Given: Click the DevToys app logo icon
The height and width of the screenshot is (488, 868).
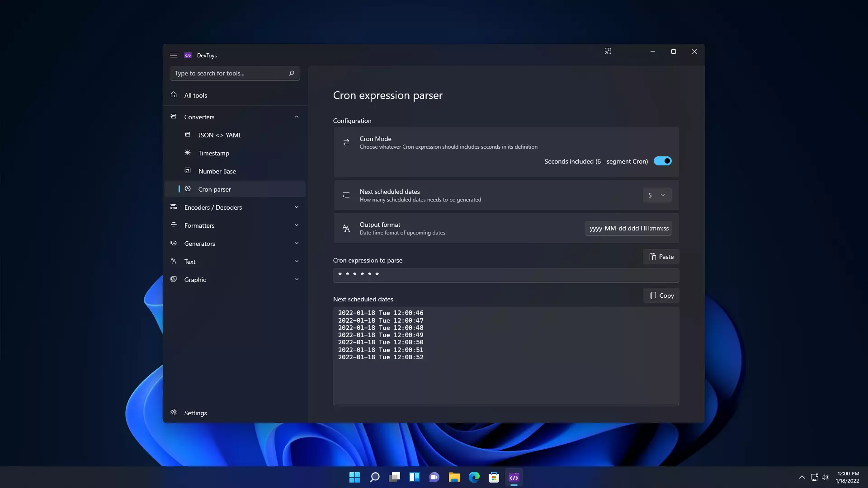Looking at the screenshot, I should click(x=188, y=55).
